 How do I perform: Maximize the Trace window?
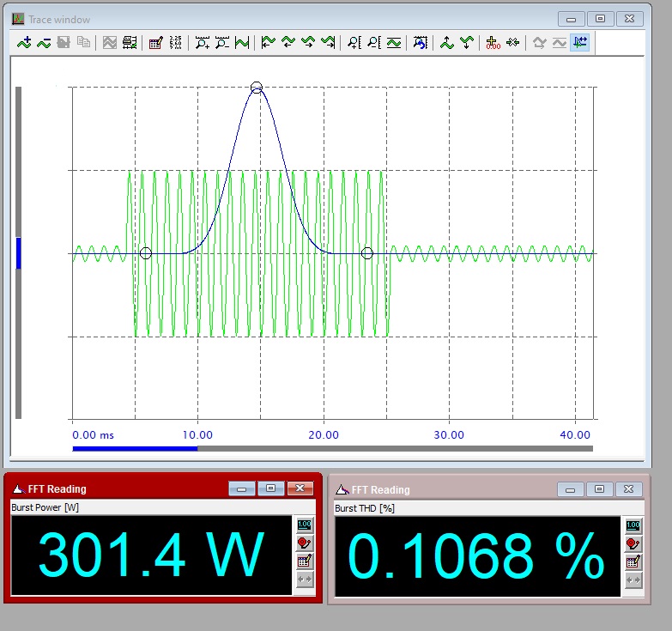[x=600, y=19]
